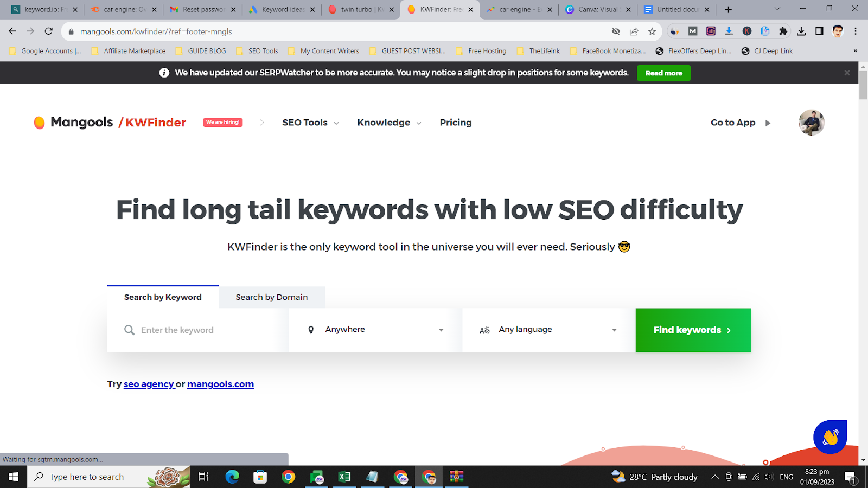This screenshot has width=868, height=488.
Task: Switch to the Untitled document tab
Action: (677, 9)
